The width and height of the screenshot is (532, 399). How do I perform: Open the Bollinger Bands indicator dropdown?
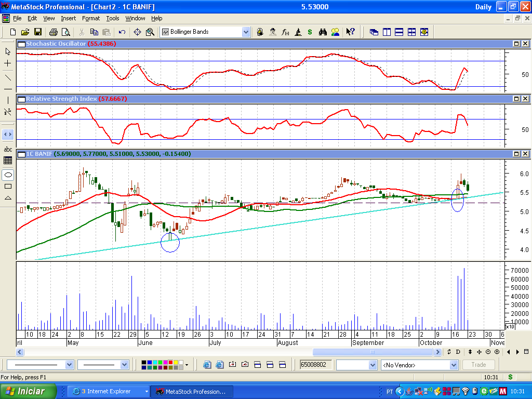246,32
